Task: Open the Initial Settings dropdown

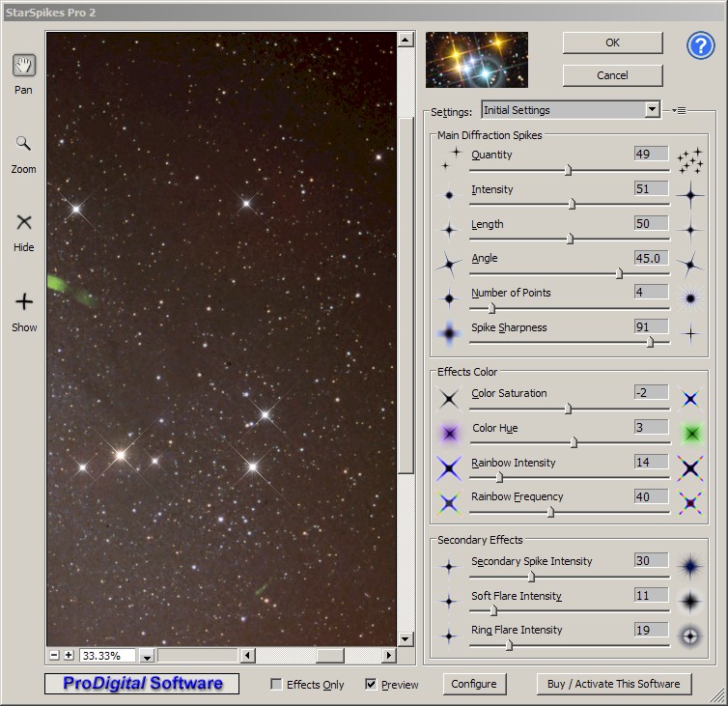Action: pos(652,110)
